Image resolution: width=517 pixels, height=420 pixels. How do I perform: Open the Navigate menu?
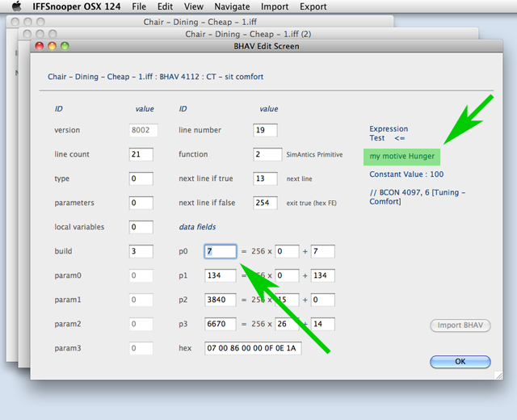(232, 6)
